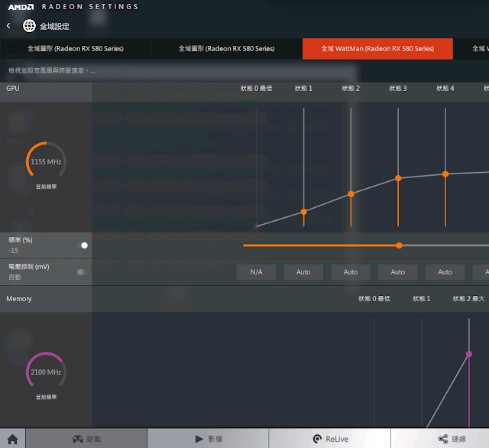The width and height of the screenshot is (489, 448).
Task: Click GPU State 4 frequency point
Action: 445,174
